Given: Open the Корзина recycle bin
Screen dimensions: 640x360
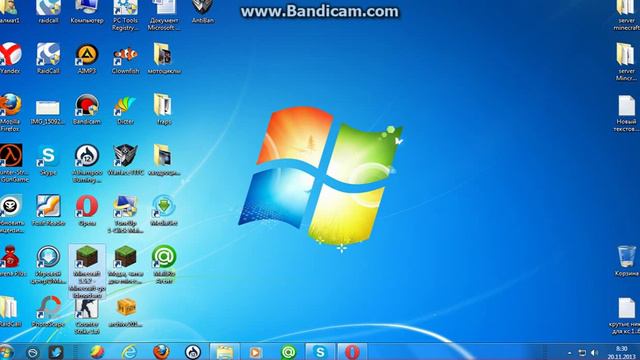Looking at the screenshot, I should coord(626,261).
